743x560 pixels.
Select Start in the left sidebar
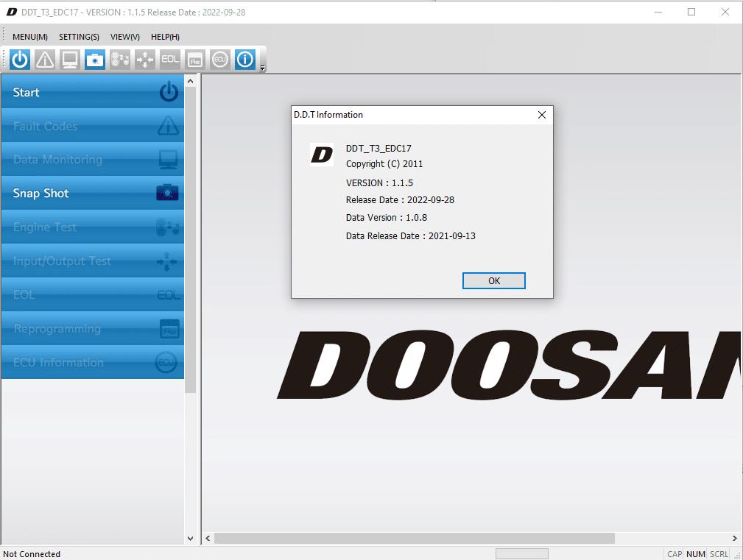pyautogui.click(x=93, y=92)
